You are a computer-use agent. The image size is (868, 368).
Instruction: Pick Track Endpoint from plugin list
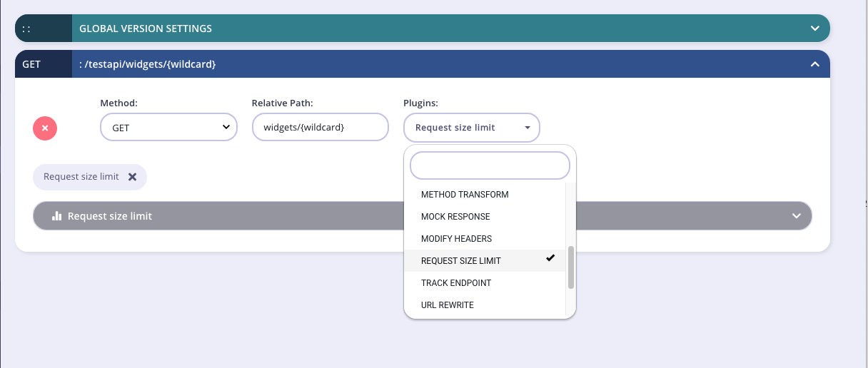click(x=456, y=283)
